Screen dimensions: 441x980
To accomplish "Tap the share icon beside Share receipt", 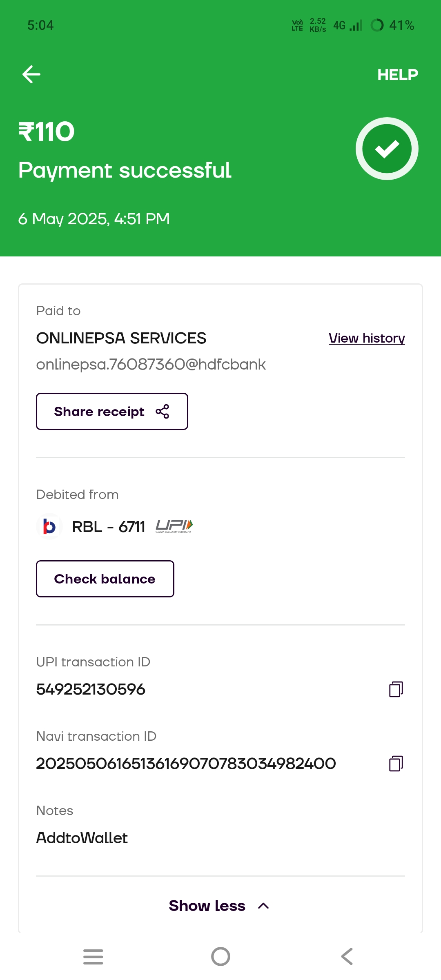I will (162, 412).
